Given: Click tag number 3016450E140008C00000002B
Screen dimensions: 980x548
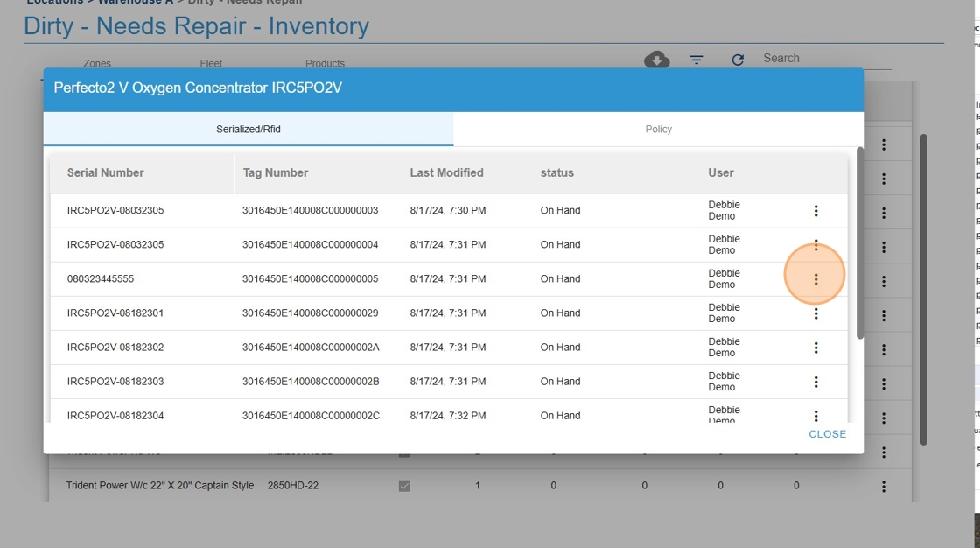Looking at the screenshot, I should tap(311, 382).
